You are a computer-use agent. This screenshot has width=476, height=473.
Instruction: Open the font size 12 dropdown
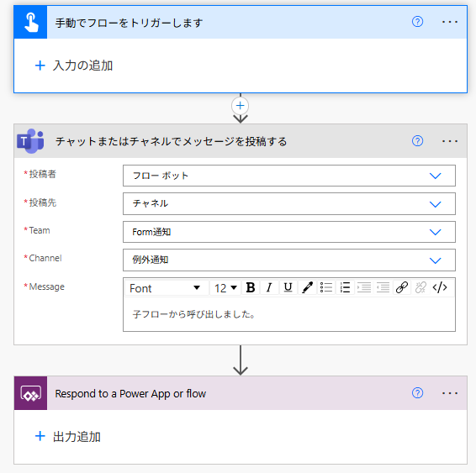pyautogui.click(x=225, y=287)
